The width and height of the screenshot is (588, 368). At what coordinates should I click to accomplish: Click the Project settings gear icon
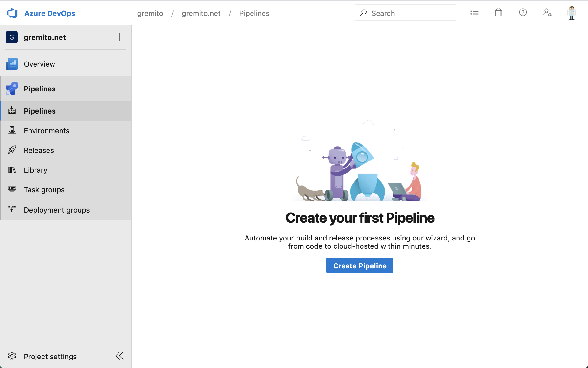coord(12,356)
